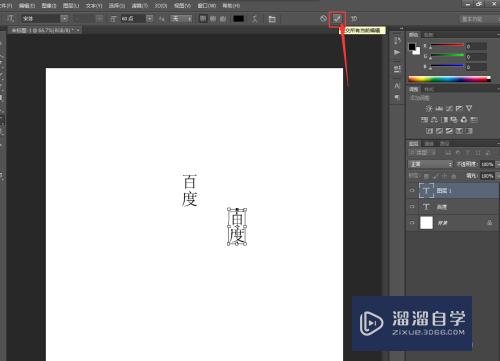500x361 pixels.
Task: Add Photo Filter adjustment layer
Action: coord(454,120)
